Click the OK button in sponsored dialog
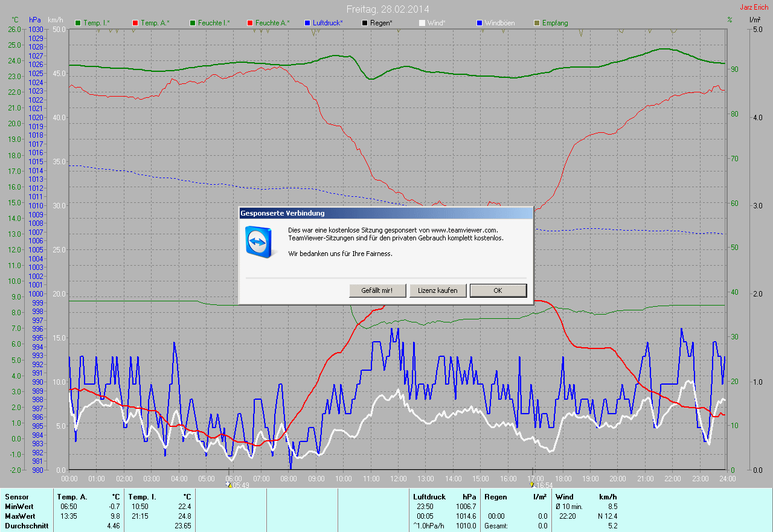Image resolution: width=773 pixels, height=532 pixels. pos(498,290)
